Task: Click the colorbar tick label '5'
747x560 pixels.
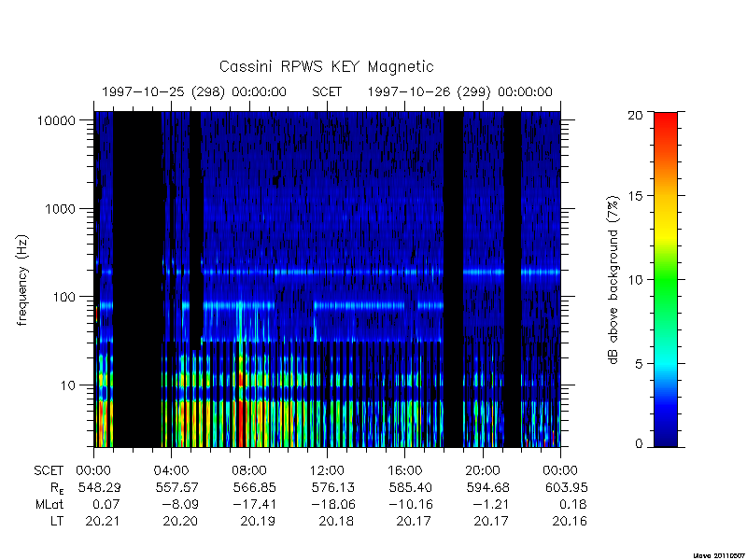Action: 639,364
